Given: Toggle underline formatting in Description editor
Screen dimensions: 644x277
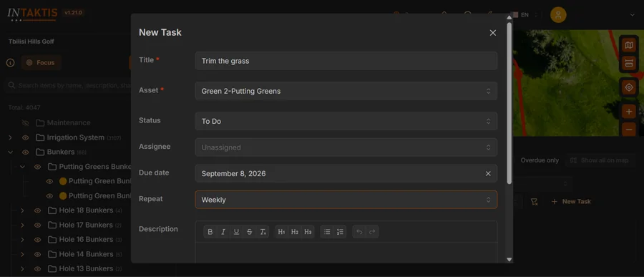Looking at the screenshot, I should [236, 232].
